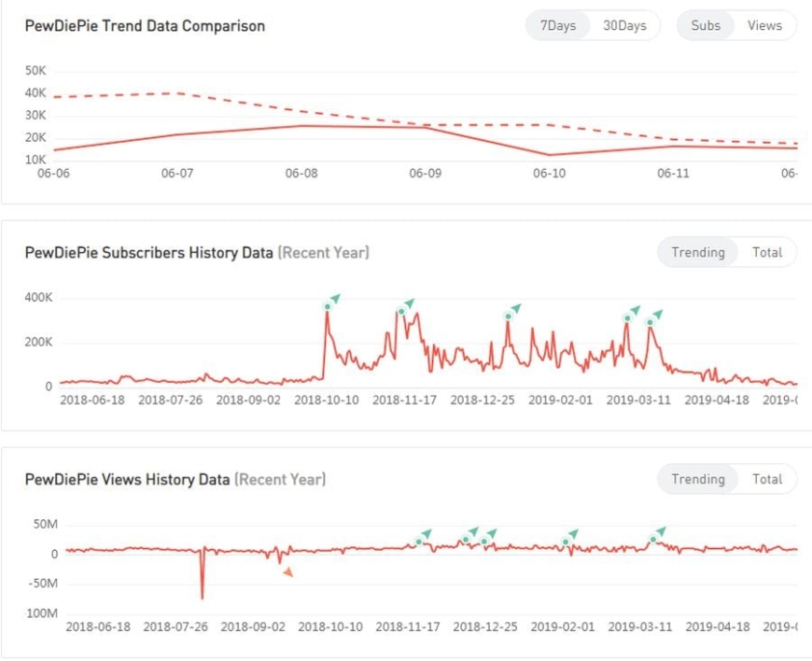Click 2018-06-18 date on Subscribers chart axis
812x661 pixels.
click(x=92, y=400)
